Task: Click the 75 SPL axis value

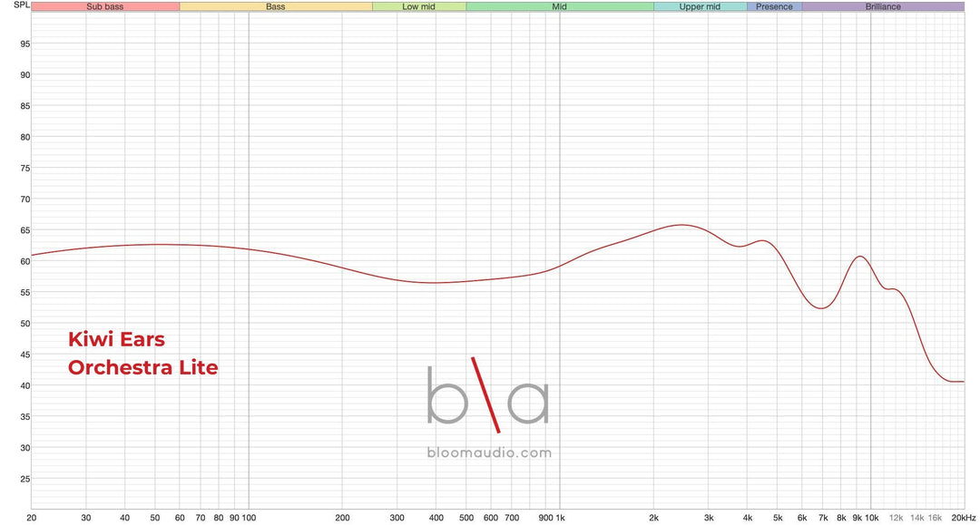Action: [25, 168]
